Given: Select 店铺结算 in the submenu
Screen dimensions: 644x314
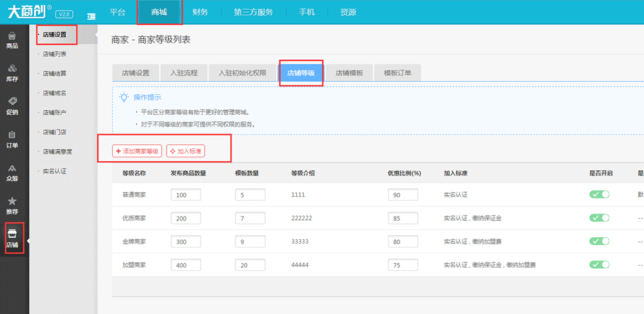Looking at the screenshot, I should (55, 74).
